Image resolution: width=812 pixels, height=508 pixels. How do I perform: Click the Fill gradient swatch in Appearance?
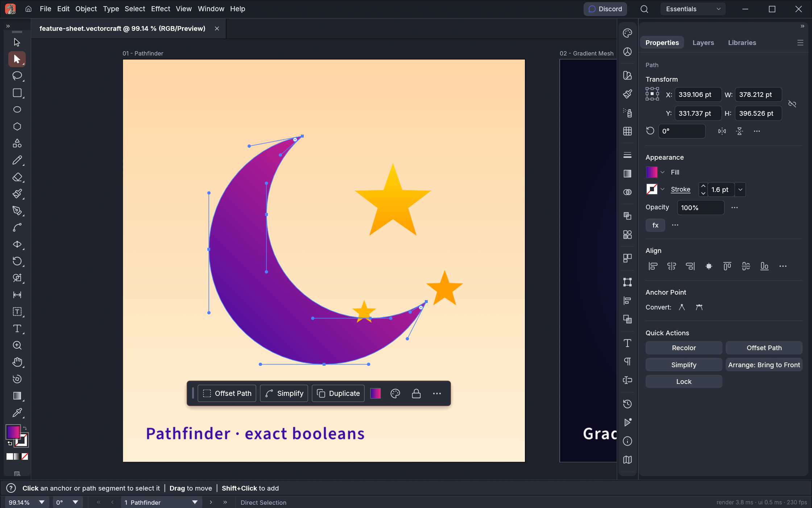tap(652, 172)
